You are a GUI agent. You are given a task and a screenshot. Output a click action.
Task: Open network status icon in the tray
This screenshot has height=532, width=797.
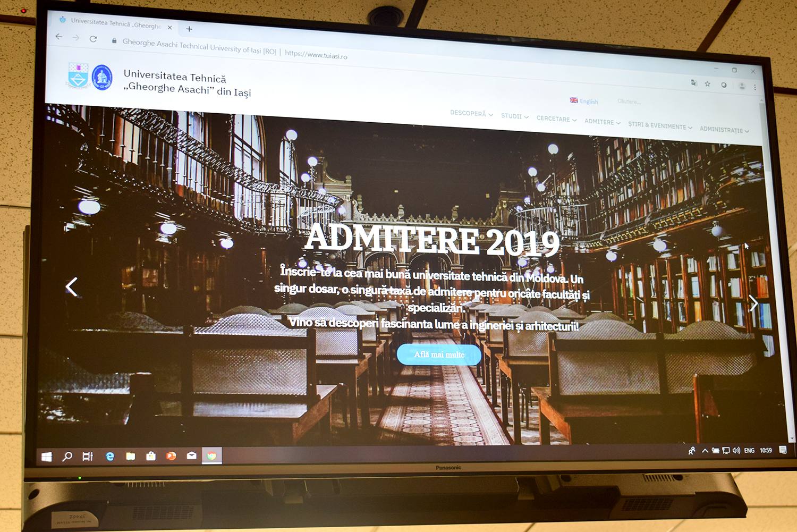click(726, 451)
